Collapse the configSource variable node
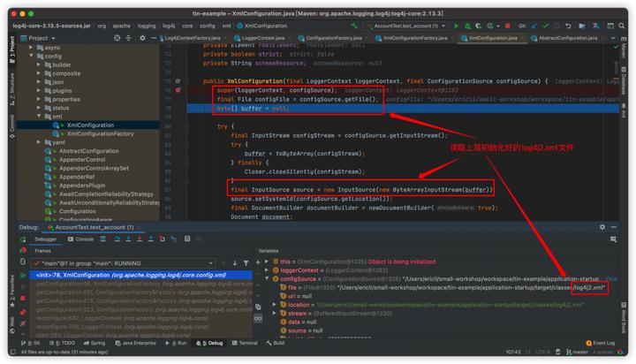The height and width of the screenshot is (364, 636). (267, 279)
